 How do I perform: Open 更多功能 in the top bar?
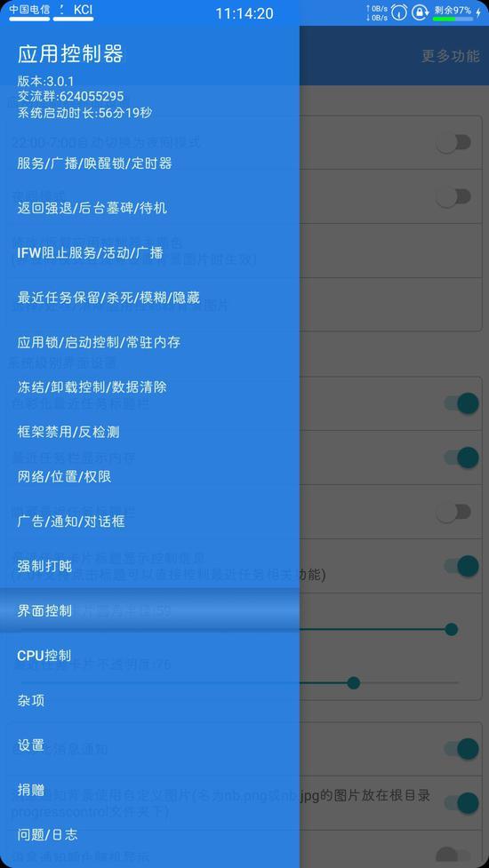pyautogui.click(x=450, y=56)
